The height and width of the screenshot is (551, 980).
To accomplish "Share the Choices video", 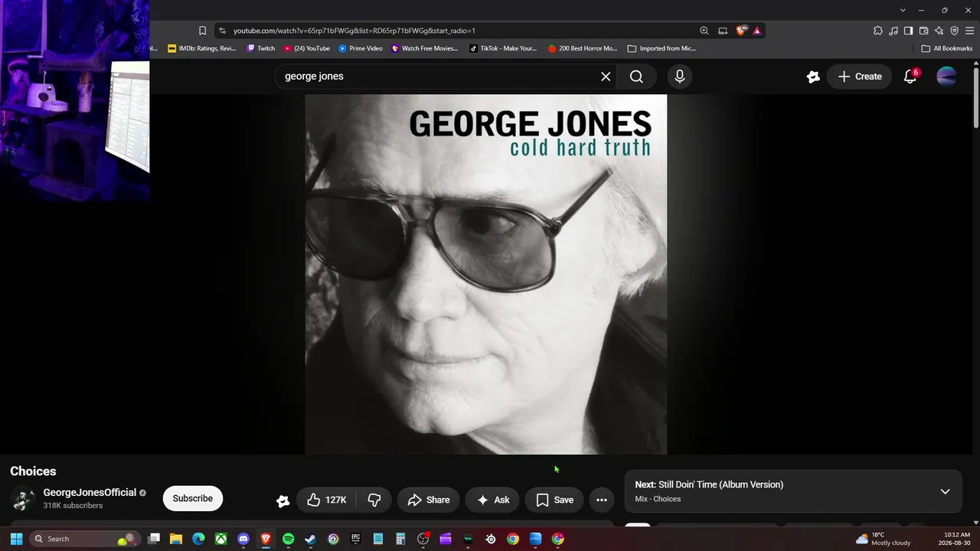I will click(x=429, y=500).
